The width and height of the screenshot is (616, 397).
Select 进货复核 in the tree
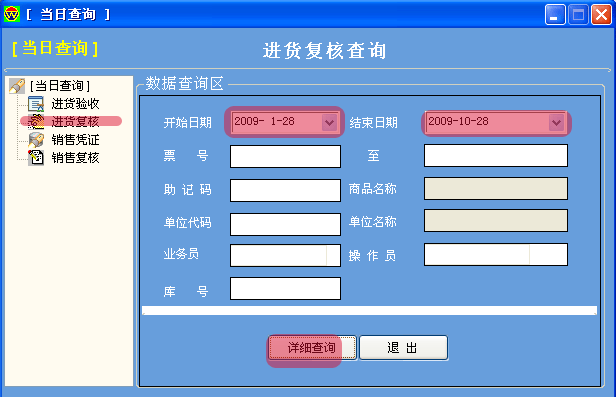coord(75,122)
